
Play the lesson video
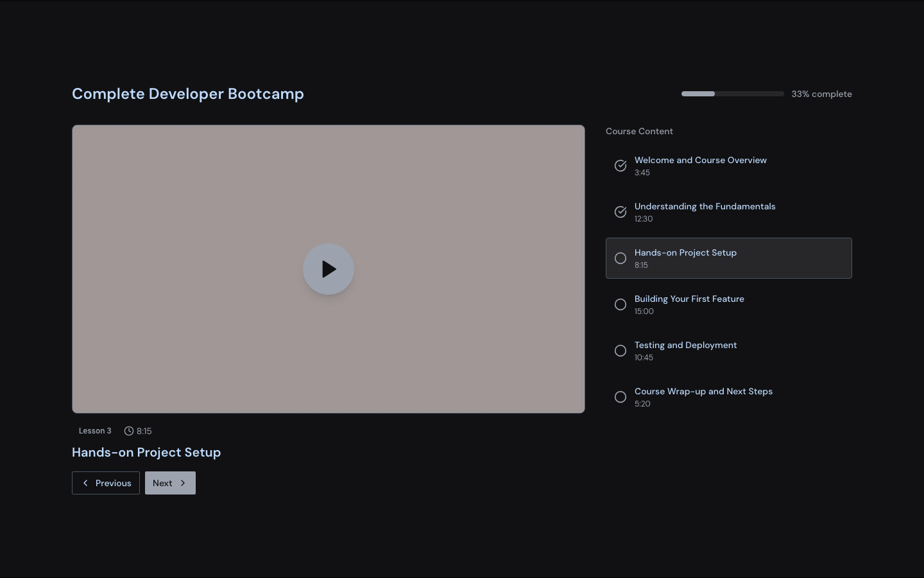click(x=329, y=269)
